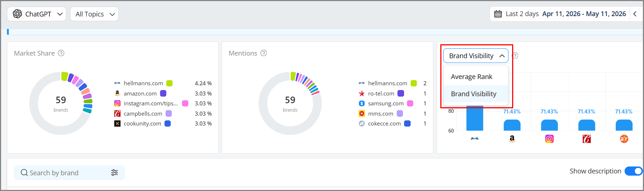Click the Samsung logo in Mentions list

click(x=362, y=104)
